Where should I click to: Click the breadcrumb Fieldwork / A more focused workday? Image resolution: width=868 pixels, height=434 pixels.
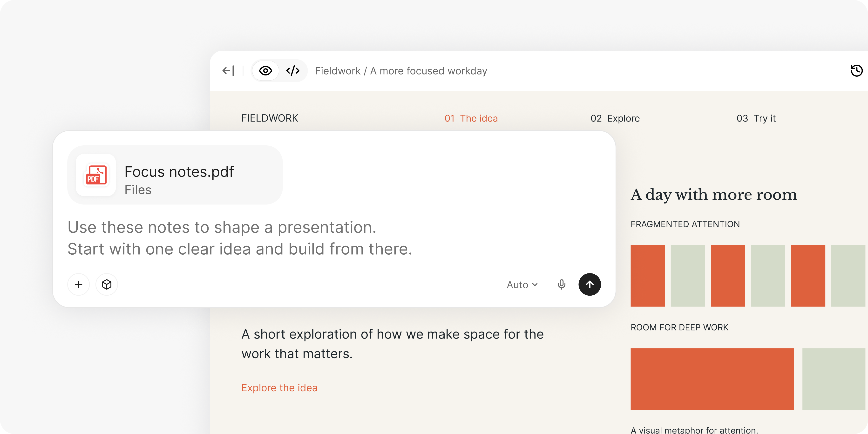401,71
